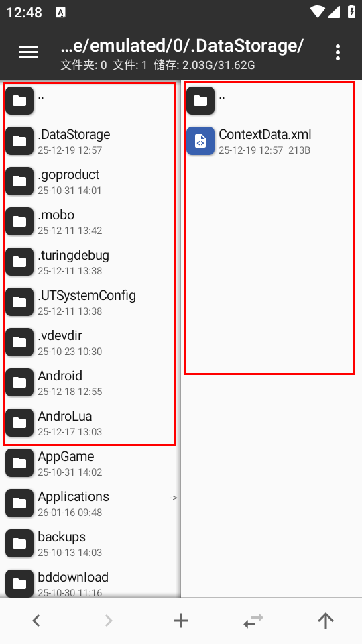362x644 pixels.
Task: Open the .DataStorage folder in left panel
Action: tap(90, 141)
